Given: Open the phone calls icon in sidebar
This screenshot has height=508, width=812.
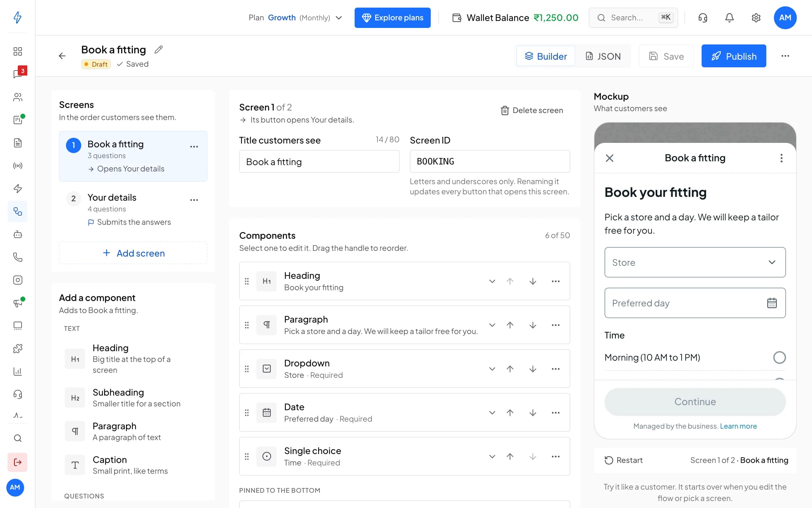Looking at the screenshot, I should point(18,257).
